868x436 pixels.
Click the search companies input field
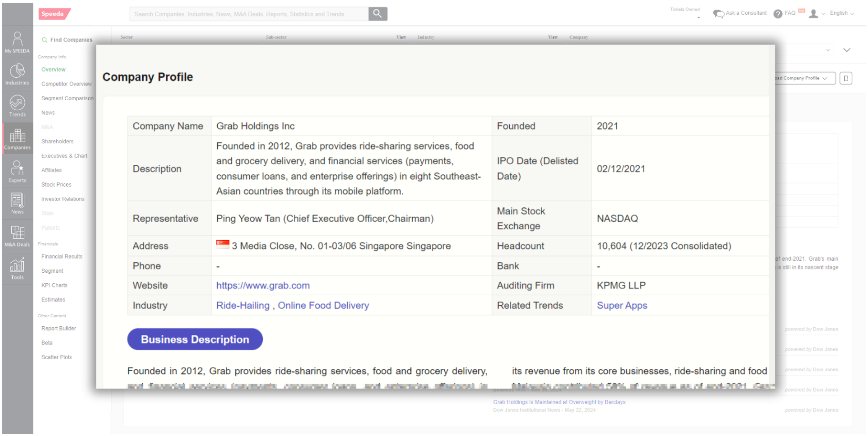(249, 14)
